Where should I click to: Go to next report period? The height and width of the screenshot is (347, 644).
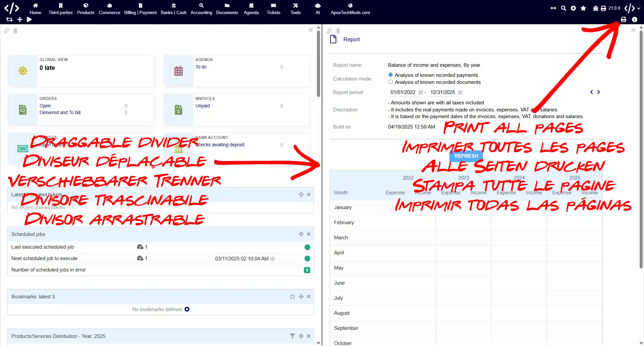click(598, 92)
